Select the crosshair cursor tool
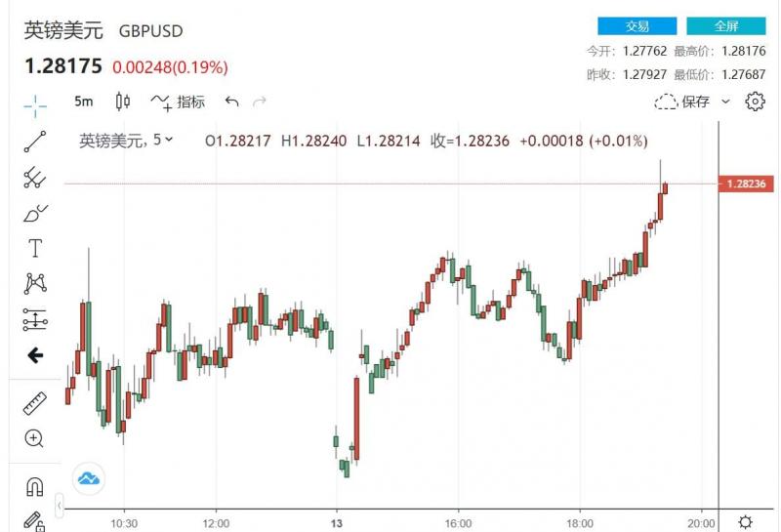Image resolution: width=781 pixels, height=532 pixels. (x=35, y=102)
